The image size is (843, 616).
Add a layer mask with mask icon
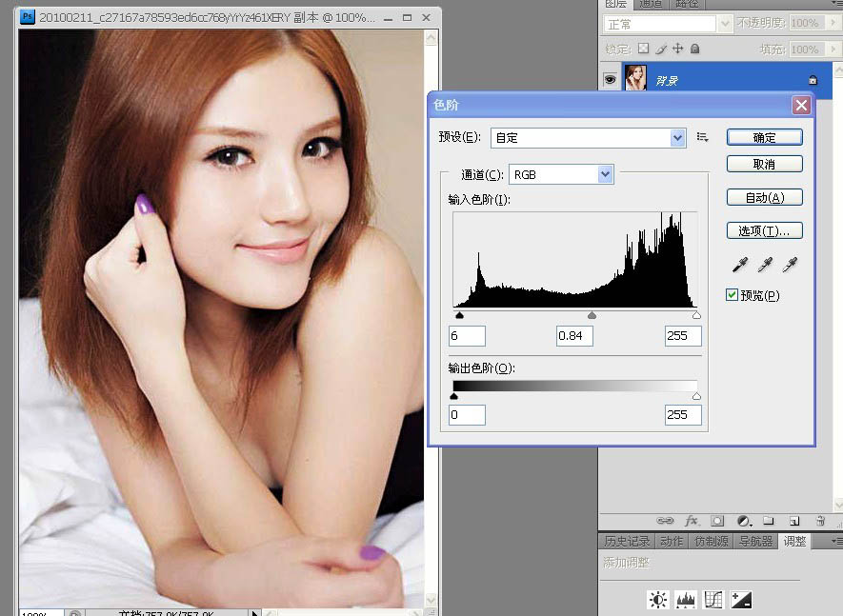717,521
